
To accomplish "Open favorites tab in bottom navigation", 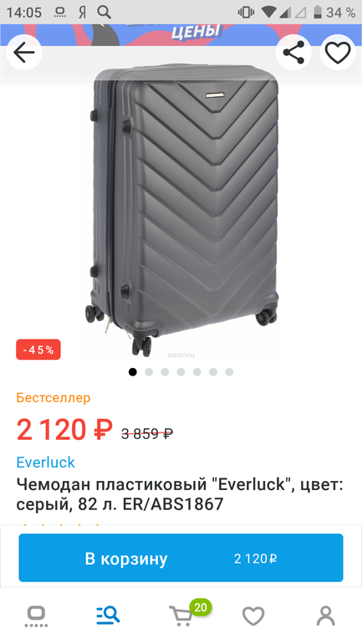I will coord(253,616).
